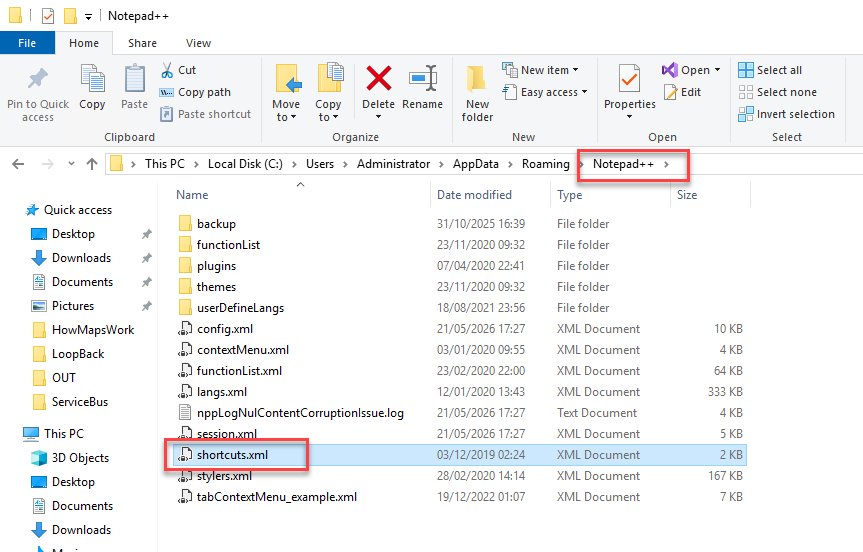The width and height of the screenshot is (863, 552).
Task: Click Invert selection in ribbon
Action: click(786, 114)
